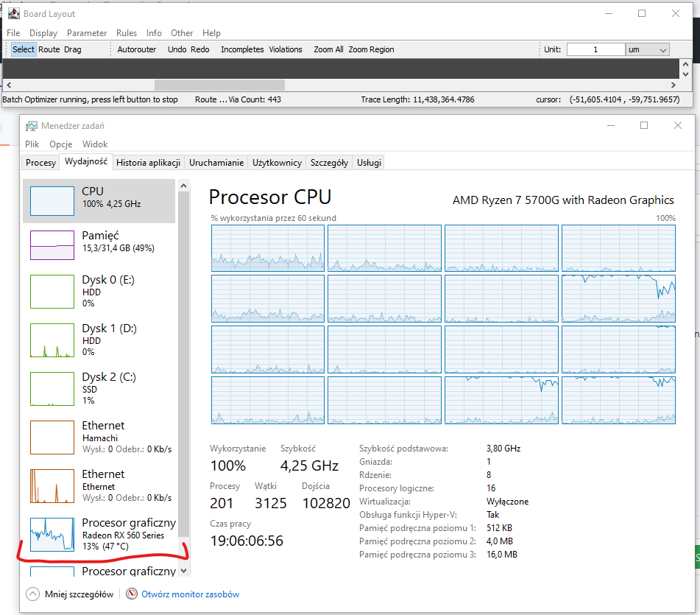Click the 'AMD Ryzen 7 5700G' processor name

pyautogui.click(x=563, y=200)
